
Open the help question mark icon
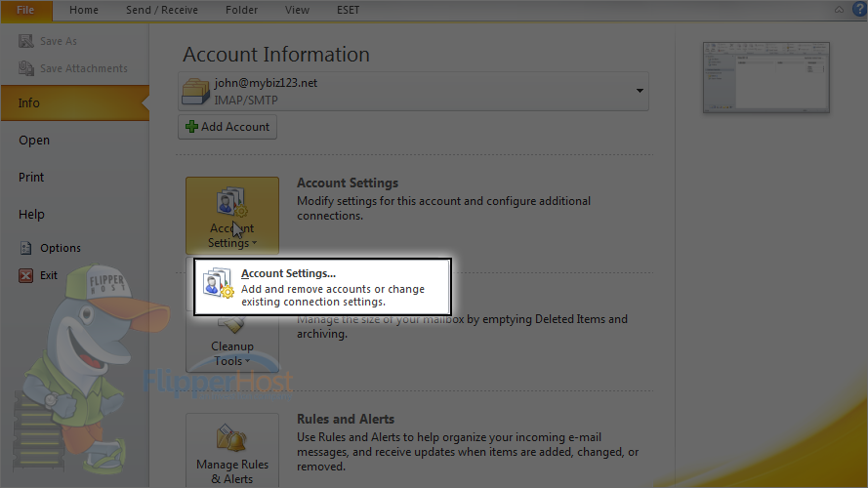(859, 10)
